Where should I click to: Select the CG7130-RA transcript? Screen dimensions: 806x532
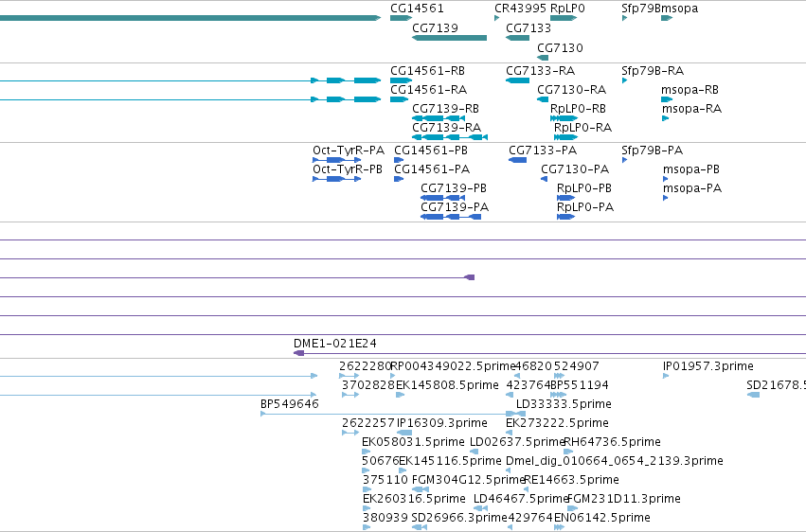pos(543,99)
